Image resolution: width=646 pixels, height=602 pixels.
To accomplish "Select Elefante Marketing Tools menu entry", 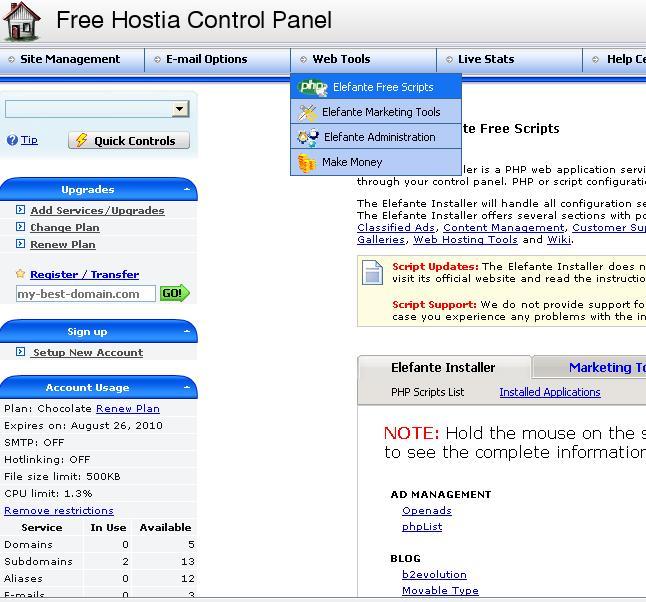I will [x=376, y=112].
